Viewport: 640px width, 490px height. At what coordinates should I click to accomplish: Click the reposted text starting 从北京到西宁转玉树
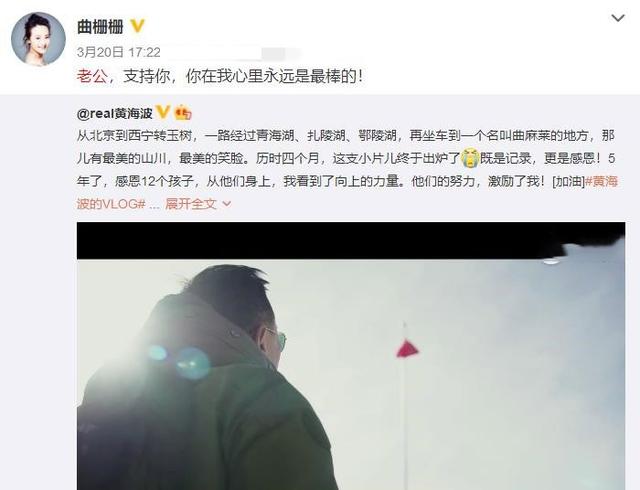pos(347,169)
